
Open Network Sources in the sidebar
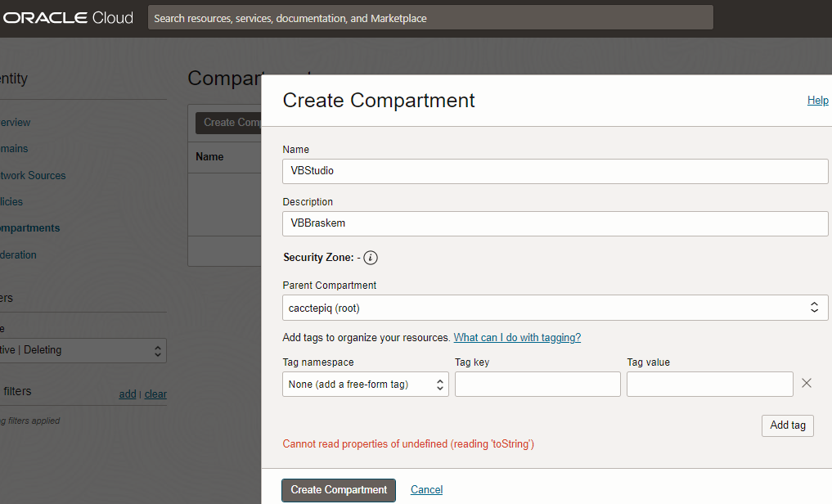(x=33, y=175)
